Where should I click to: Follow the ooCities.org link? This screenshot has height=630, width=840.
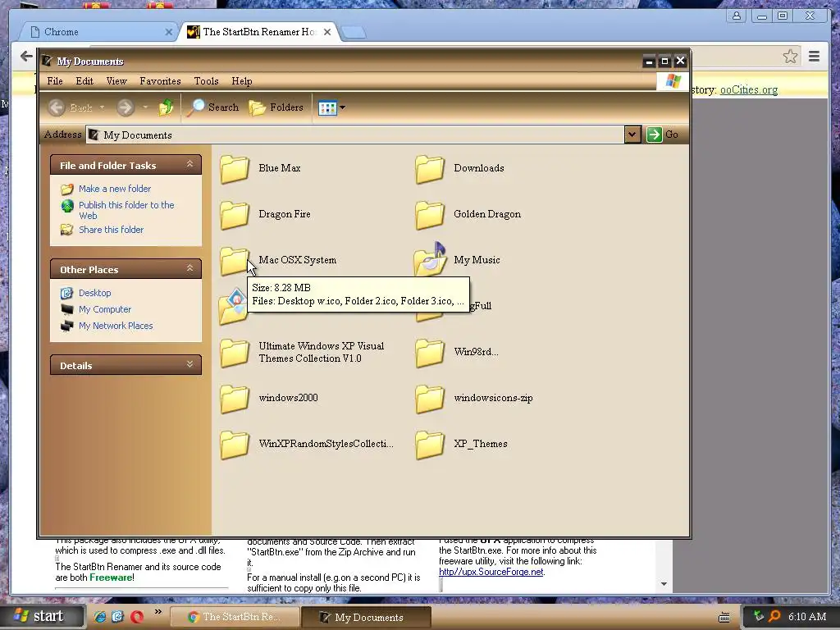748,90
